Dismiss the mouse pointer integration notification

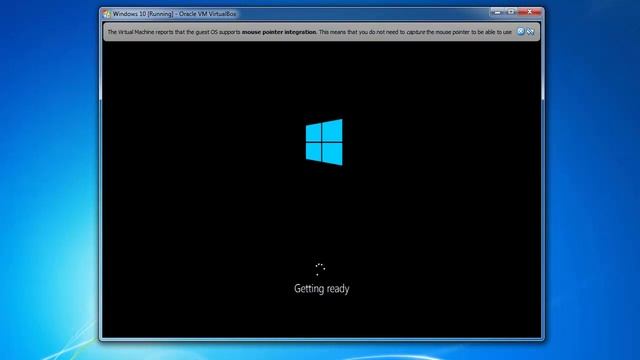click(x=520, y=31)
